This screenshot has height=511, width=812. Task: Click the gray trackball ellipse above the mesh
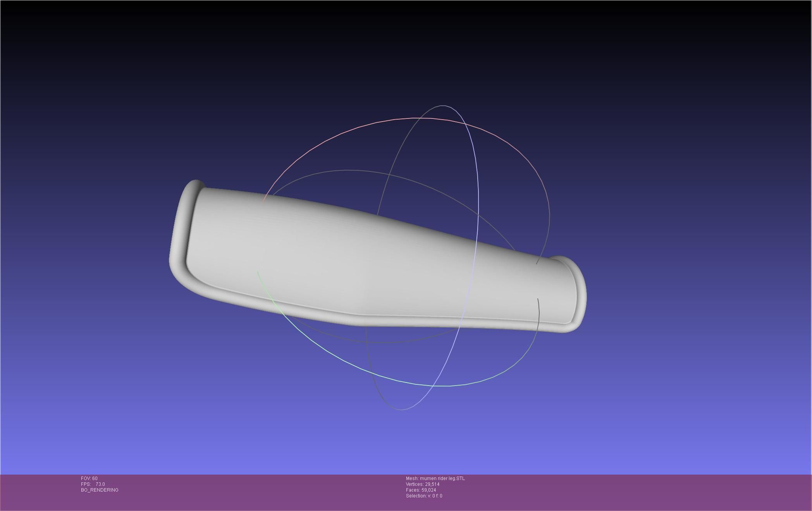click(349, 170)
